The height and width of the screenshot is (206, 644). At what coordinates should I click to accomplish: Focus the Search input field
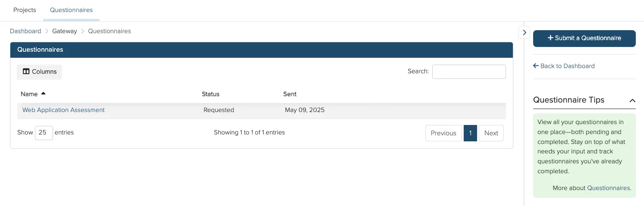[469, 72]
